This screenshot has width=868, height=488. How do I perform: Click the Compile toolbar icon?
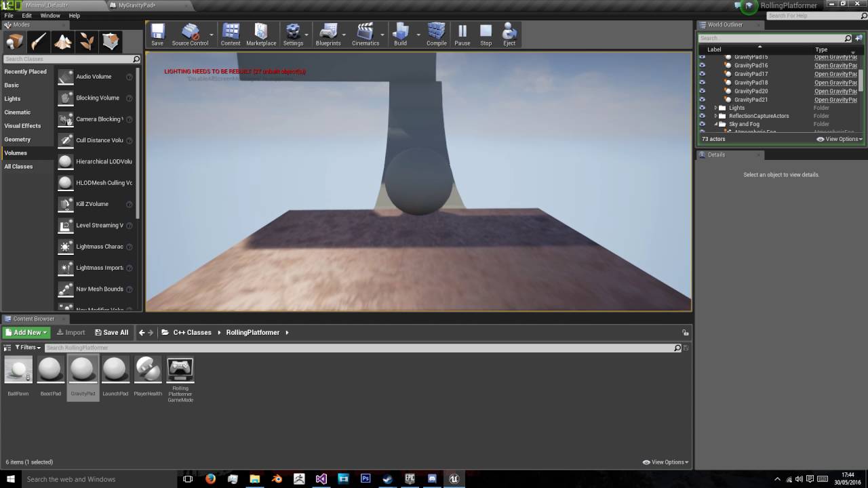(x=437, y=35)
